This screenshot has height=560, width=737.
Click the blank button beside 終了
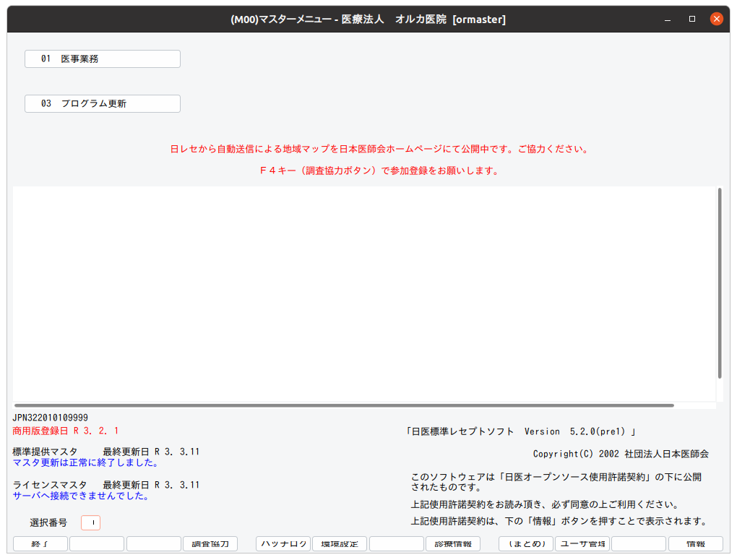(96, 543)
